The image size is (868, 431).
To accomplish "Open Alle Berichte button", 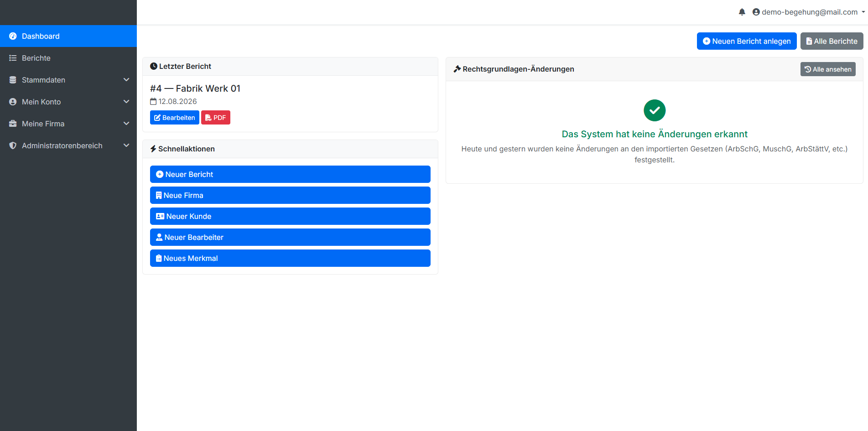I will 832,41.
